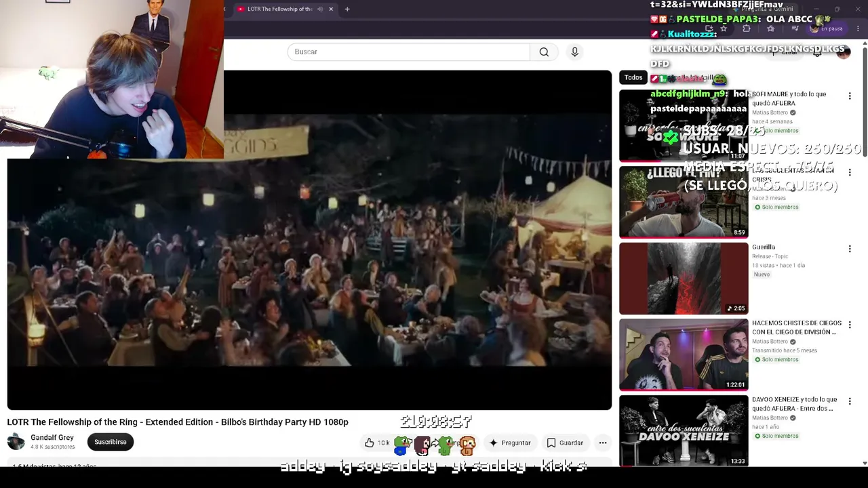This screenshot has height=488, width=868.
Task: Open options menu for Guerrilla video
Action: click(x=850, y=249)
